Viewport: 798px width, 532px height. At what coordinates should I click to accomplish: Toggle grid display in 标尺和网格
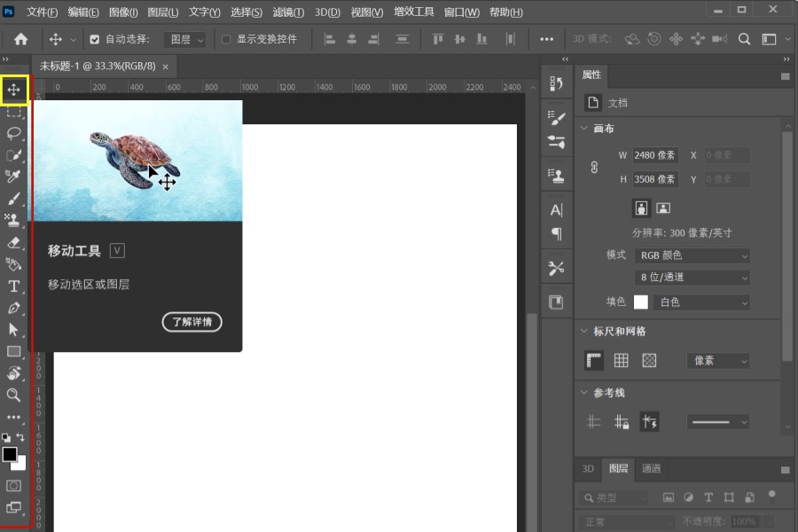[x=621, y=361]
